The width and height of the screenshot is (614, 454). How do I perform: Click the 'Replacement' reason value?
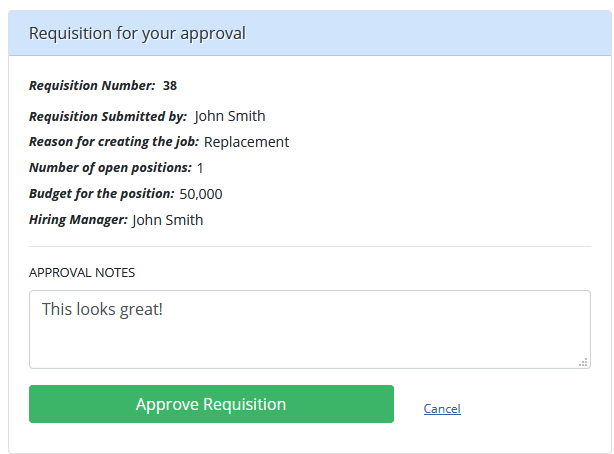click(246, 142)
